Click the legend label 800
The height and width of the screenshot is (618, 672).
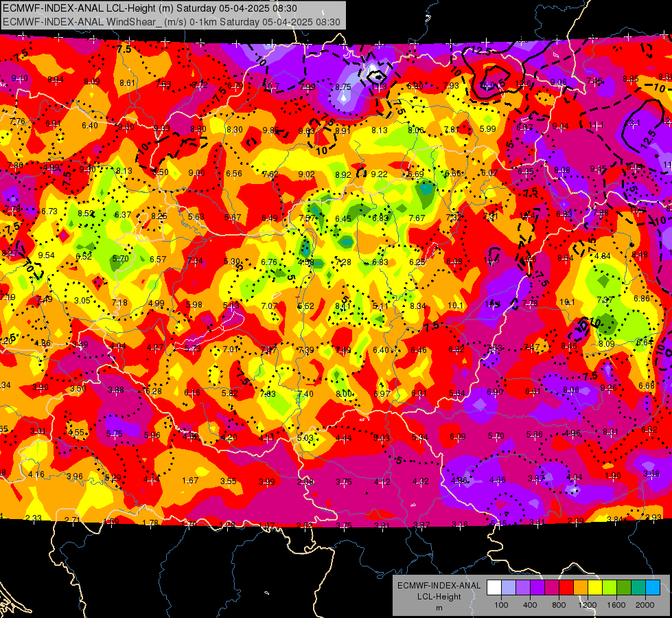559,605
